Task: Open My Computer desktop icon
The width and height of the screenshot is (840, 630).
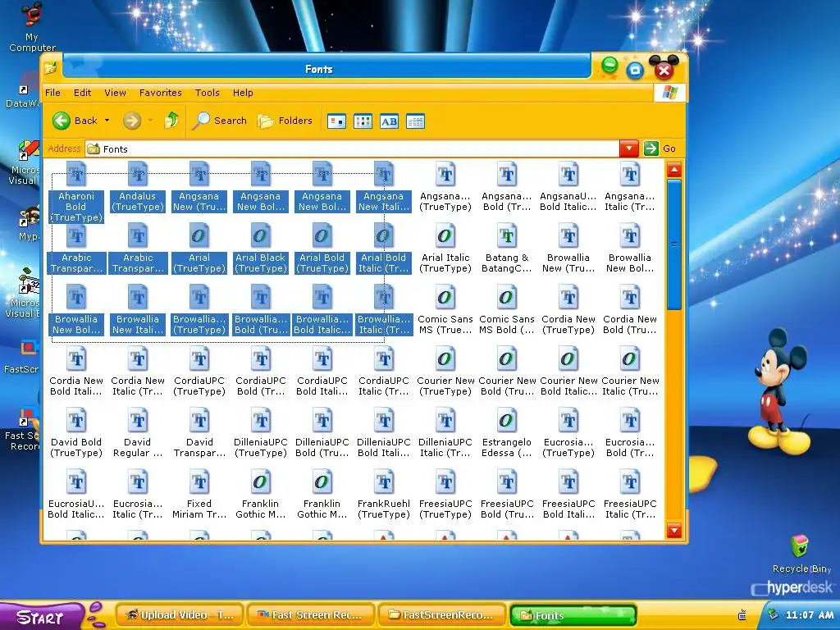Action: click(32, 27)
